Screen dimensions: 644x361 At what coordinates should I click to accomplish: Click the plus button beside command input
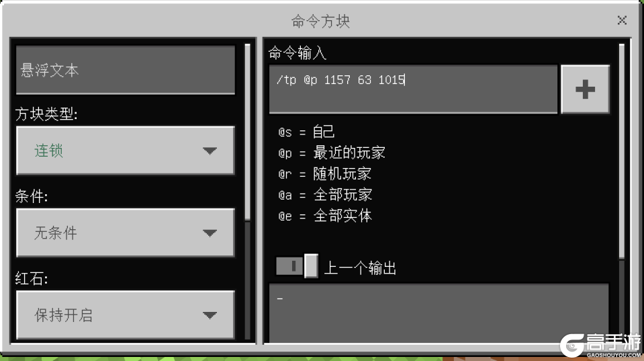[585, 89]
